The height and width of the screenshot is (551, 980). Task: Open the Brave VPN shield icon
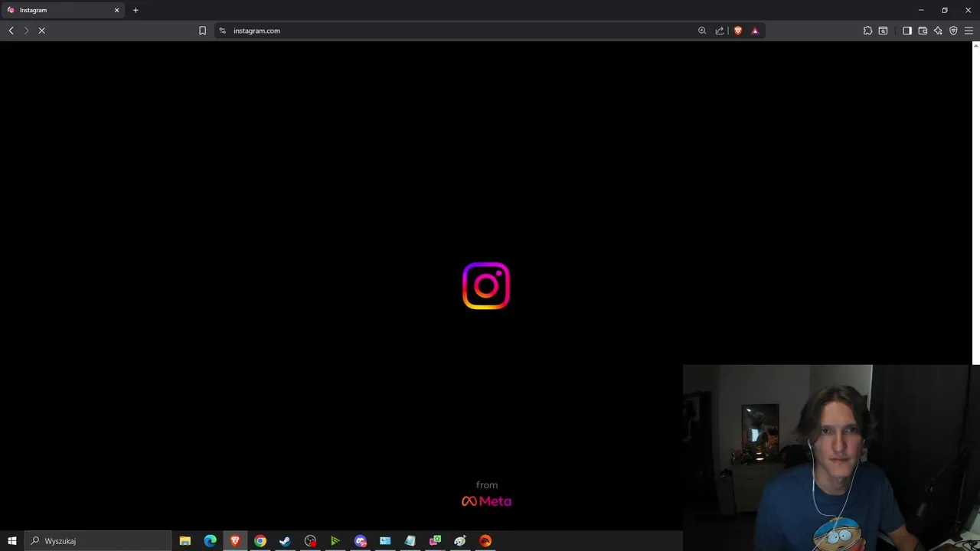click(953, 31)
